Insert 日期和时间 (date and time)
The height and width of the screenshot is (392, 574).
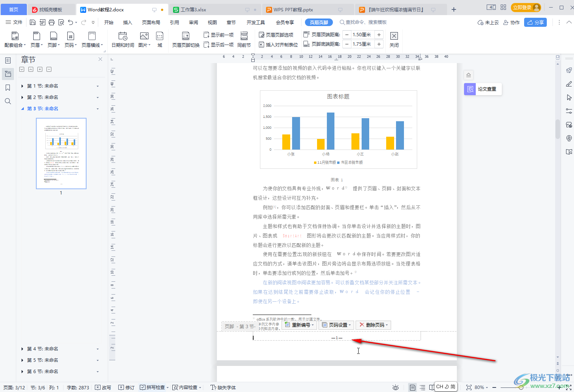[x=123, y=40]
